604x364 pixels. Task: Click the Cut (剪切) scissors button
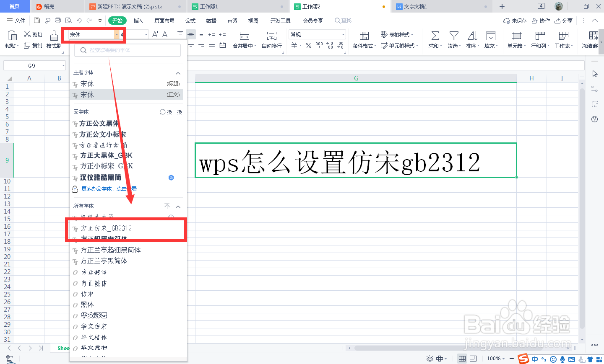[33, 34]
